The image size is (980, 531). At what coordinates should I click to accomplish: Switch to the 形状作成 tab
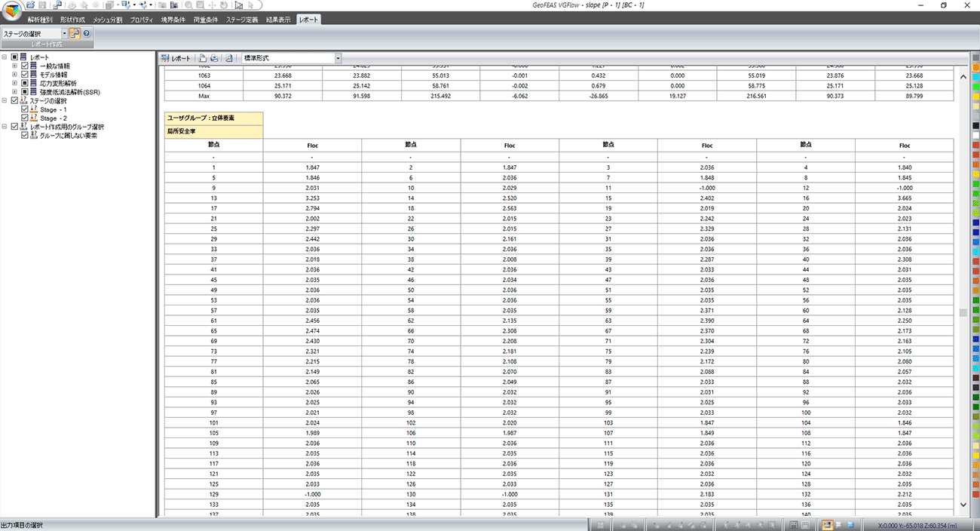tap(72, 20)
